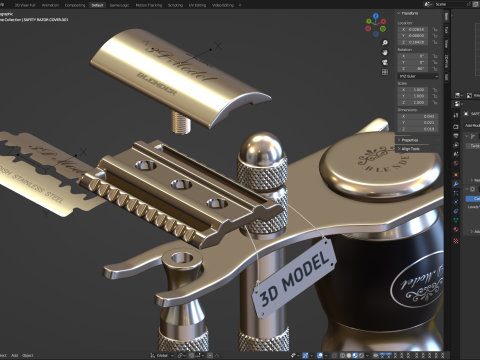This screenshot has height=360, width=480.
Task: Toggle lock on Rotation X
Action: (x=435, y=56)
